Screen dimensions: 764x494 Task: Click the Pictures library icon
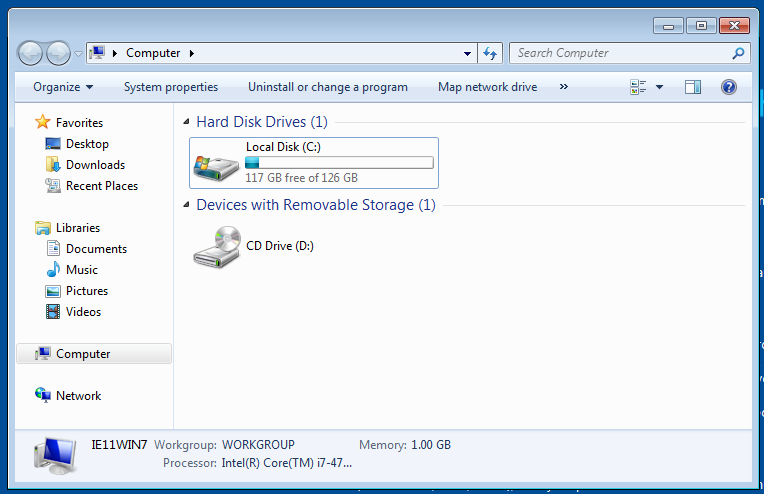(x=53, y=291)
